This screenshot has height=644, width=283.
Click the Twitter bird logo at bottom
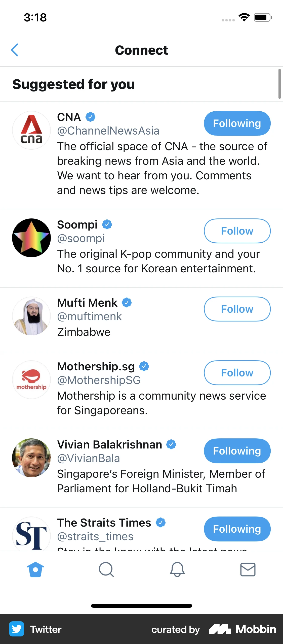[16, 629]
